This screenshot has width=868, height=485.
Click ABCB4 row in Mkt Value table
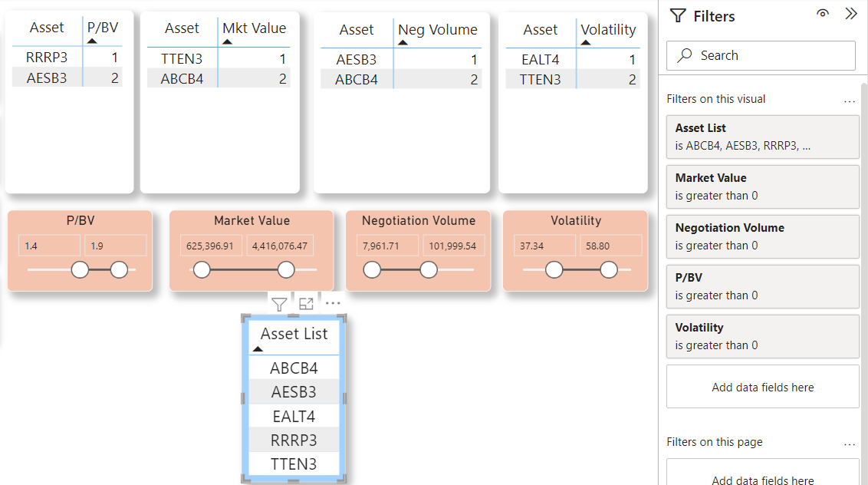point(219,79)
